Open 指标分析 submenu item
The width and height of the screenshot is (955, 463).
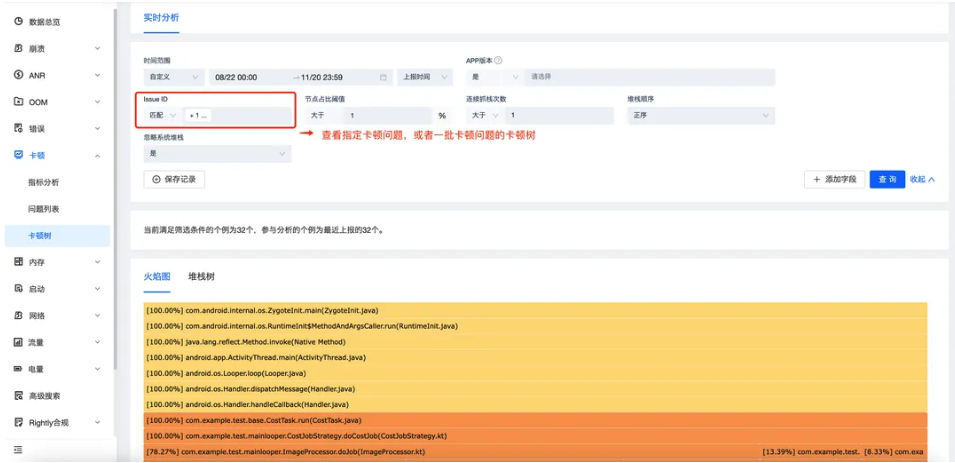tap(43, 182)
